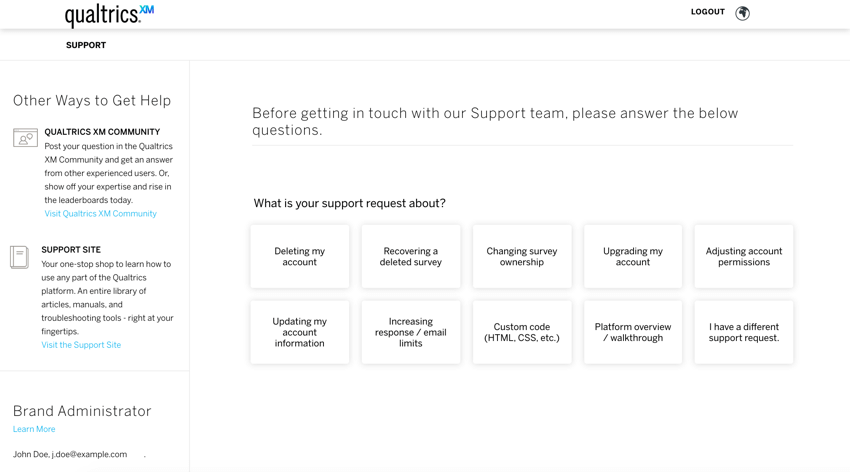Choose Recovering a deleted survey tile
Screen dimensions: 850x472
click(x=411, y=256)
